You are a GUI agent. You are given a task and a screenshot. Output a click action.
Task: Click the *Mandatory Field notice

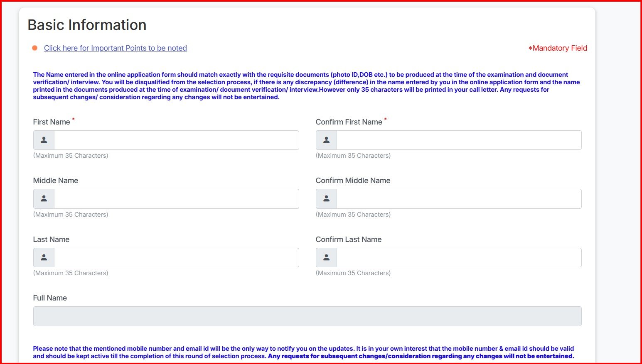[558, 48]
